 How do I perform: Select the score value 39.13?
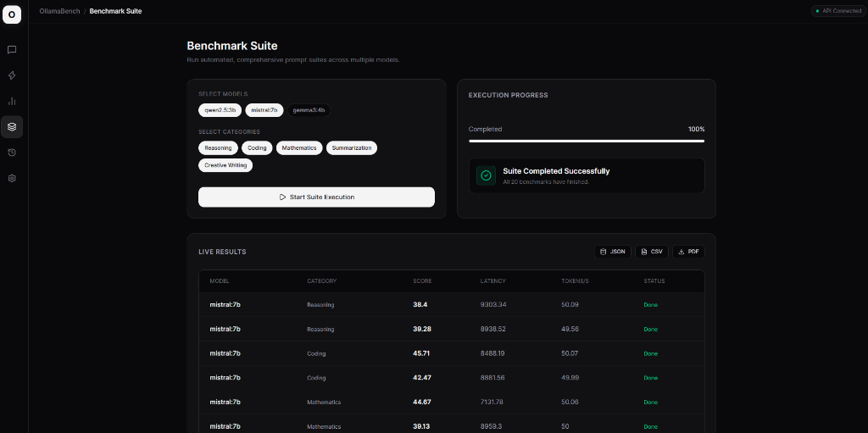click(421, 426)
